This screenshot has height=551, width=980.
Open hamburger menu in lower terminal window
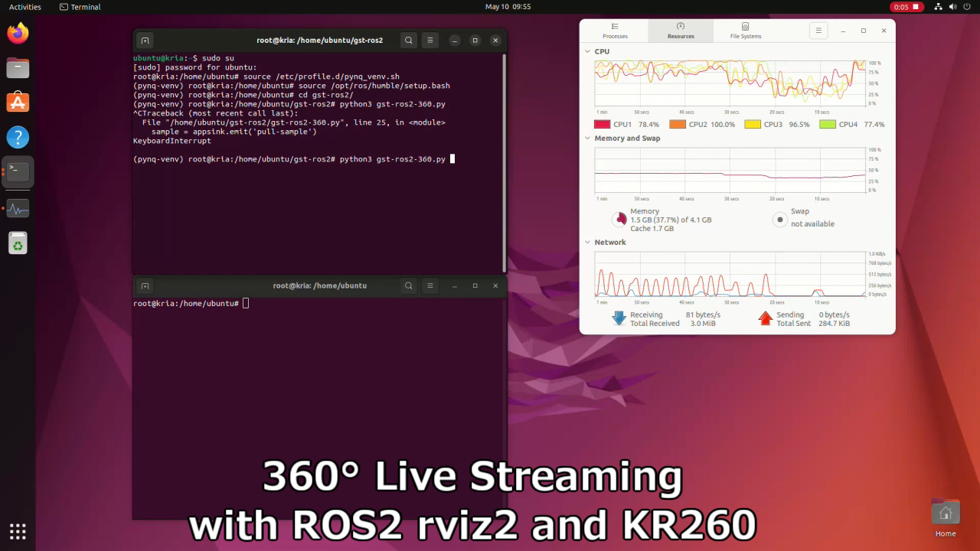coord(430,286)
